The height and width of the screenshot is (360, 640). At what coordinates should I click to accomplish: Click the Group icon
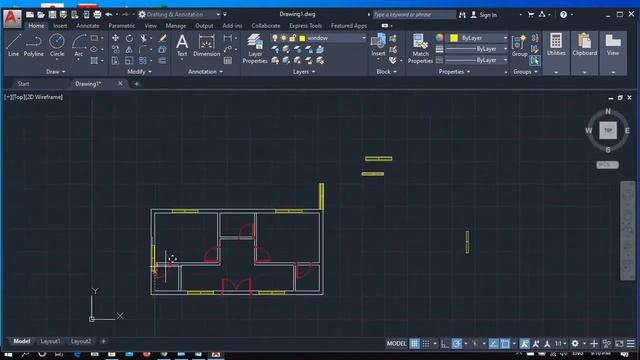tap(519, 45)
